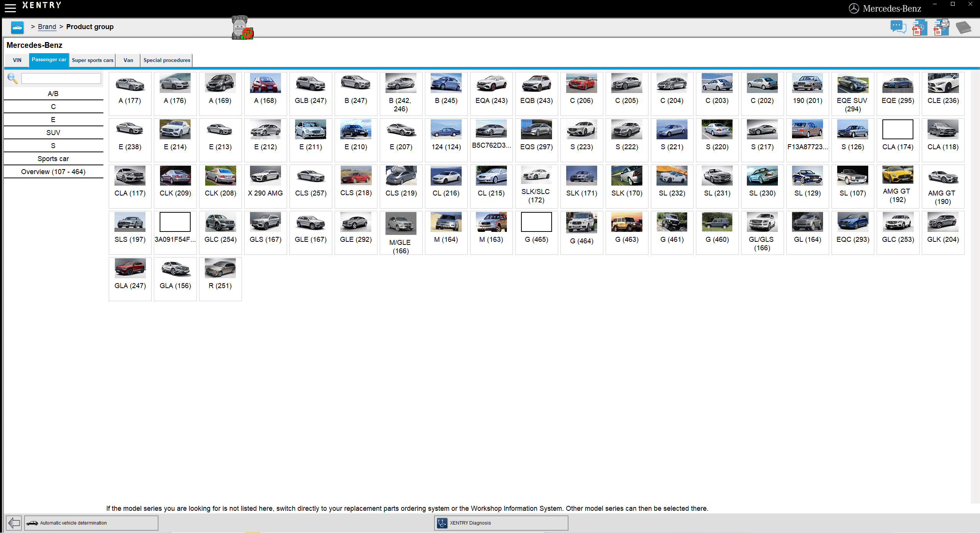
Task: Pick the AMG GT (192) tile
Action: (x=898, y=186)
